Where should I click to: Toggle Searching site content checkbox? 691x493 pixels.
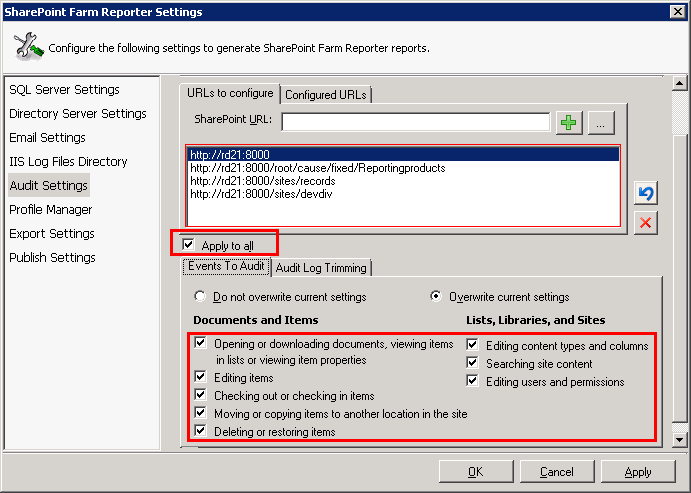[x=472, y=363]
